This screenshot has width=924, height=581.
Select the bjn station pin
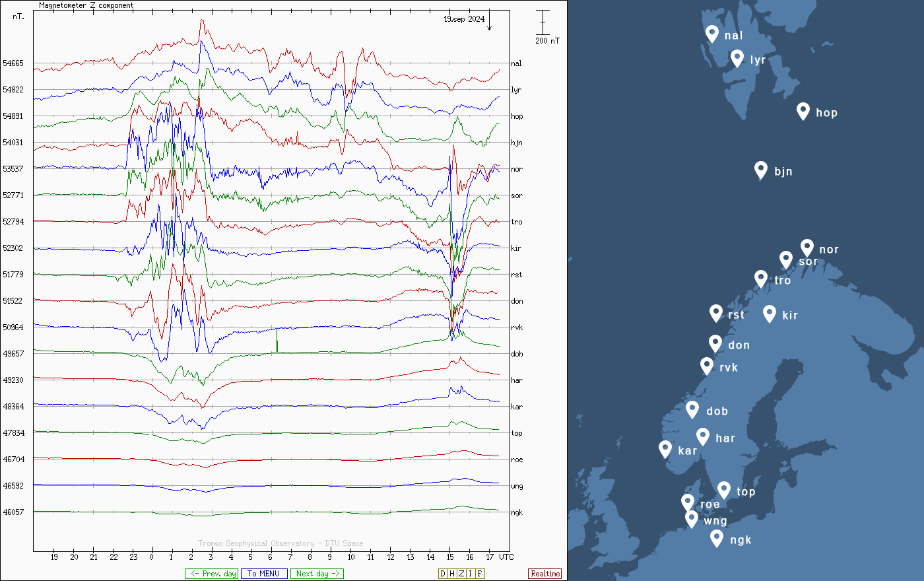(761, 170)
